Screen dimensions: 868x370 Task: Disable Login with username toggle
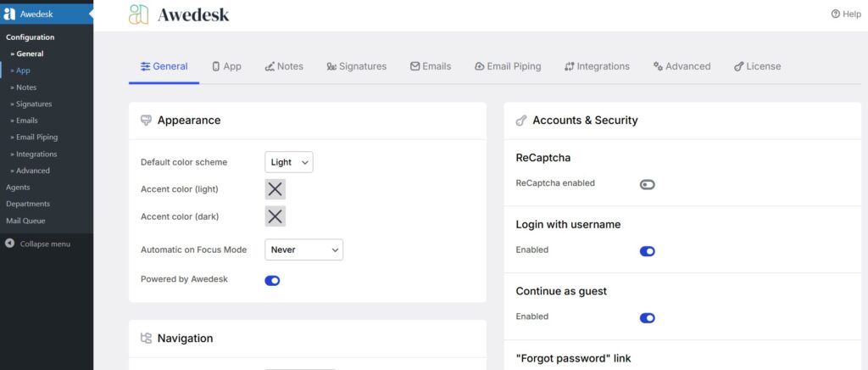(647, 250)
